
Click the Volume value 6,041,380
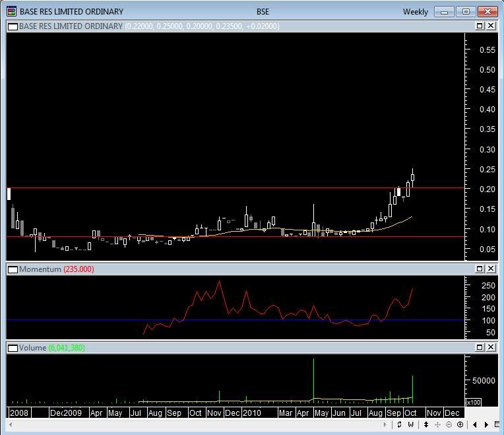click(67, 348)
